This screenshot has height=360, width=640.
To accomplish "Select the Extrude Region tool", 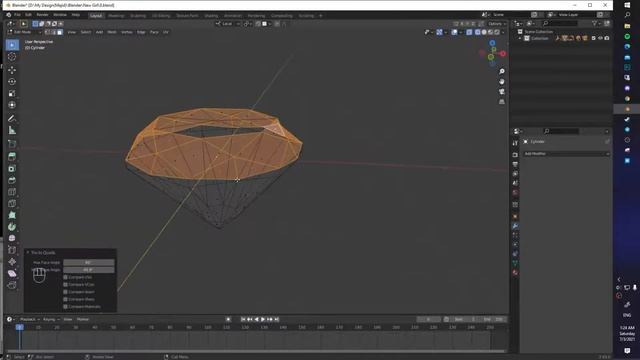I will click(12, 156).
